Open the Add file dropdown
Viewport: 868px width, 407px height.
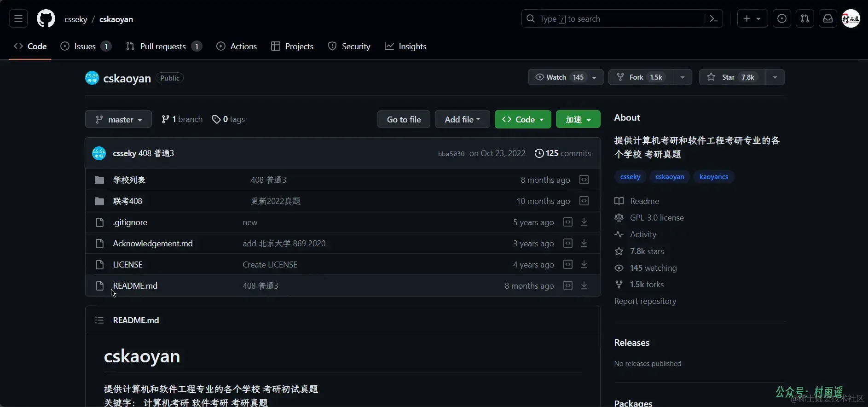(462, 119)
